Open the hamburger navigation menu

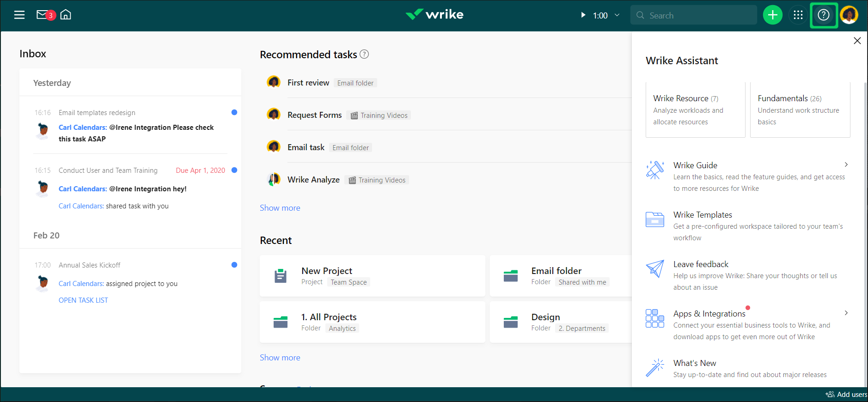tap(19, 15)
